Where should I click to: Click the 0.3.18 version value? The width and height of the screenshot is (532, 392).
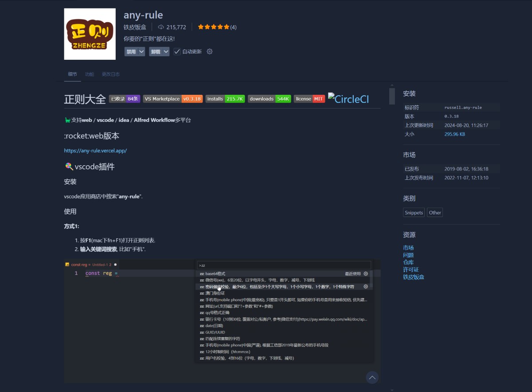pos(452,116)
